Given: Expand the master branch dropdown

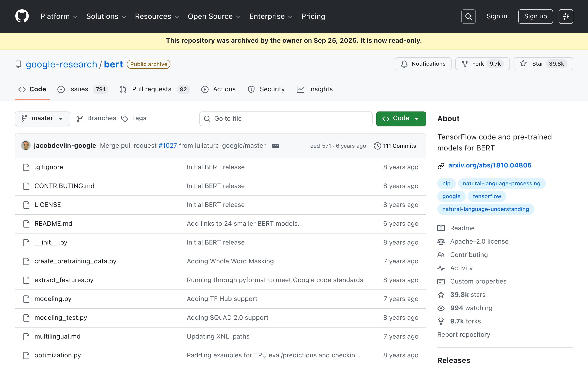Looking at the screenshot, I should [x=42, y=118].
